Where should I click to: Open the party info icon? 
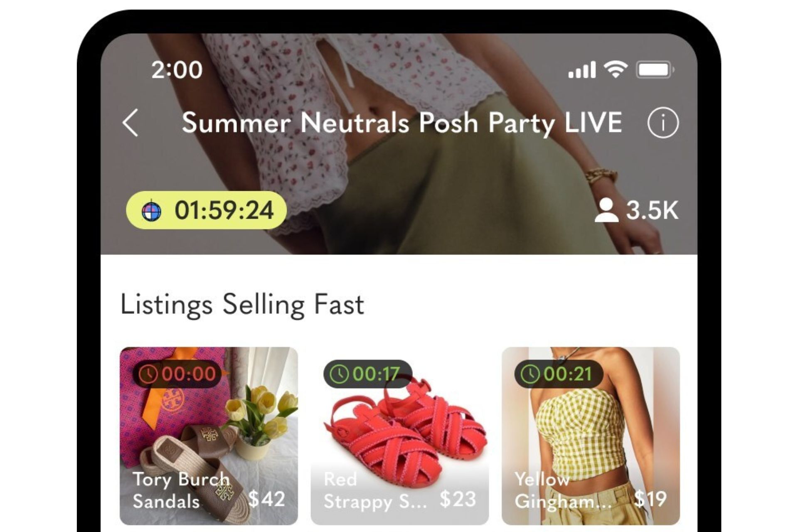pos(663,123)
